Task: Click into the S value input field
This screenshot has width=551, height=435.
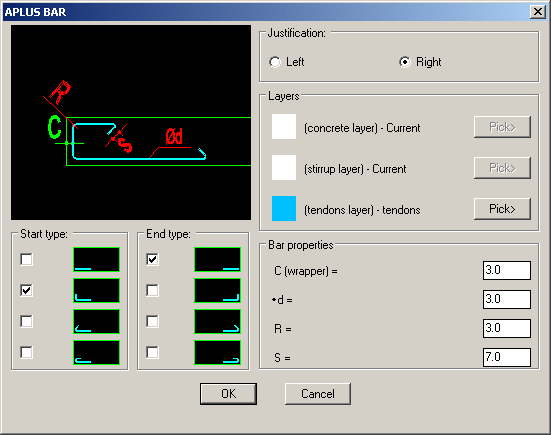Action: click(507, 357)
